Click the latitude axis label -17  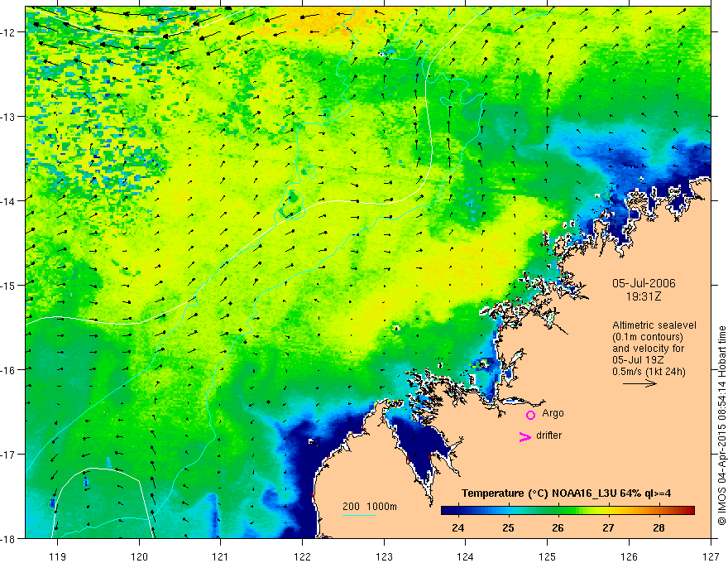[9, 455]
